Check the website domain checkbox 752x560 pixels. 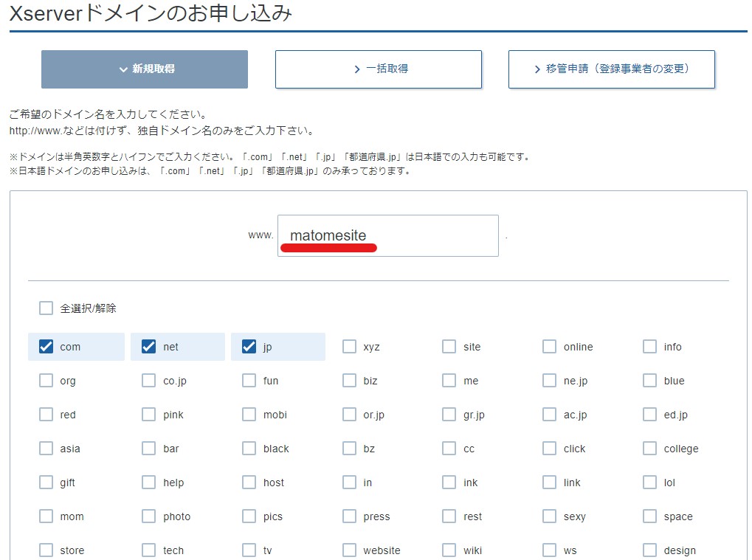click(349, 550)
